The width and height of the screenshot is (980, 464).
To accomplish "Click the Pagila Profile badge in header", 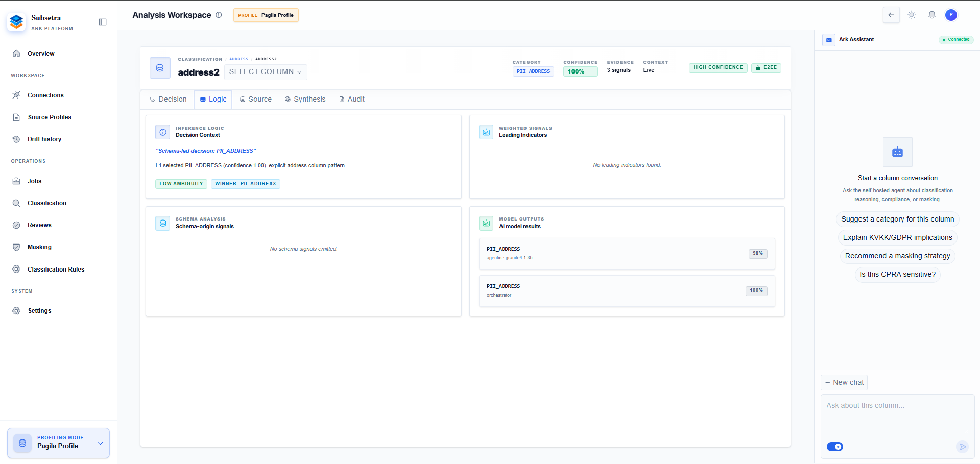I will pos(266,15).
